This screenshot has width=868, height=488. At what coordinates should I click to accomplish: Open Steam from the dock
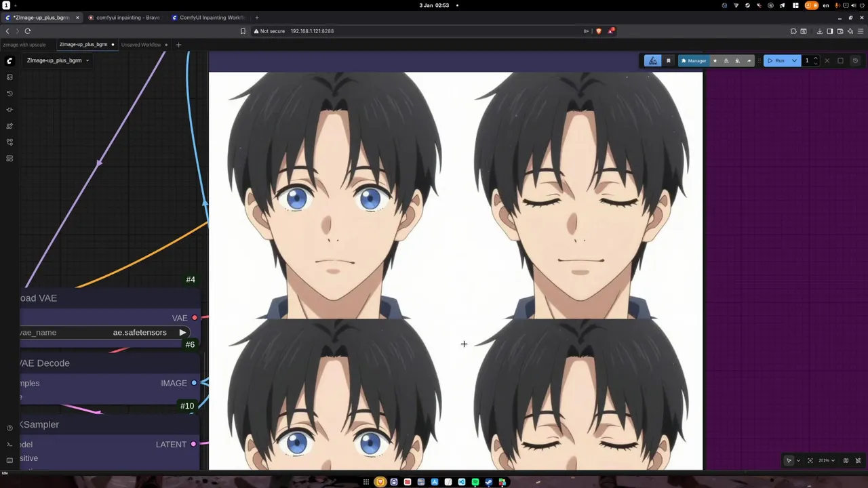click(489, 482)
